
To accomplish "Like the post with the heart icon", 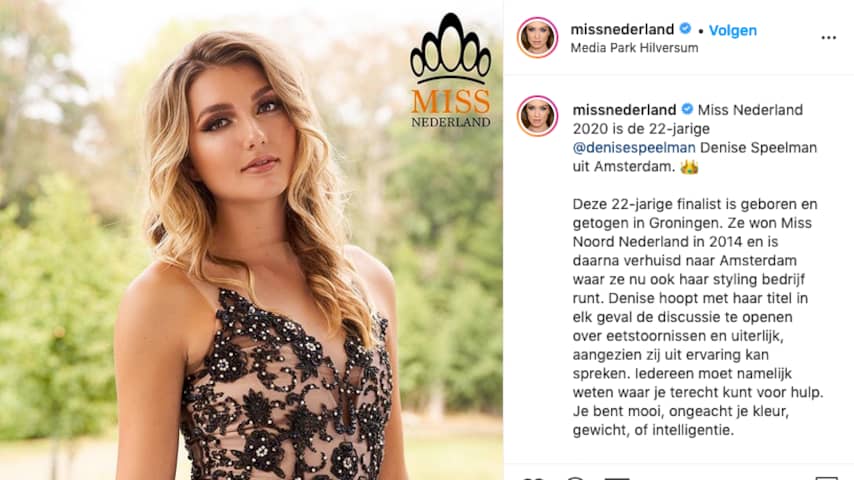I will pos(532,478).
